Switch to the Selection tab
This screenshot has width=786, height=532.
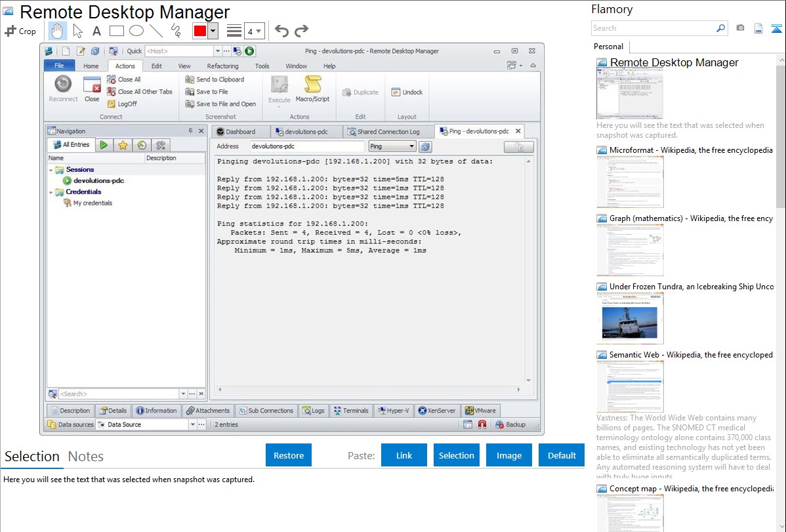coord(32,457)
